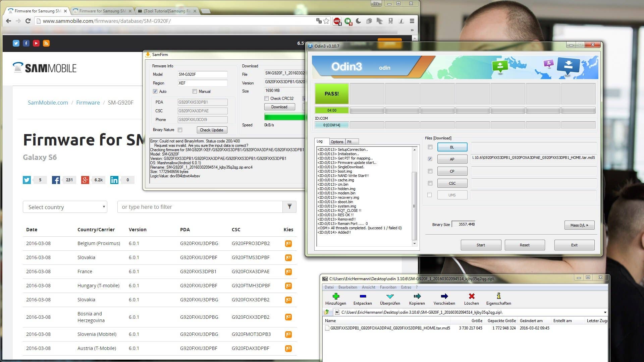644x362 pixels.
Task: Open the Select country dropdown
Action: (65, 207)
